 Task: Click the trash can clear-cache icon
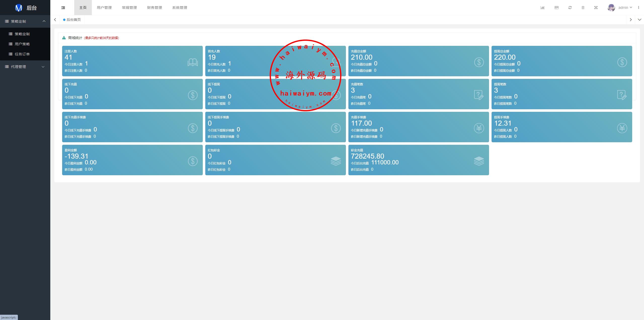point(583,8)
